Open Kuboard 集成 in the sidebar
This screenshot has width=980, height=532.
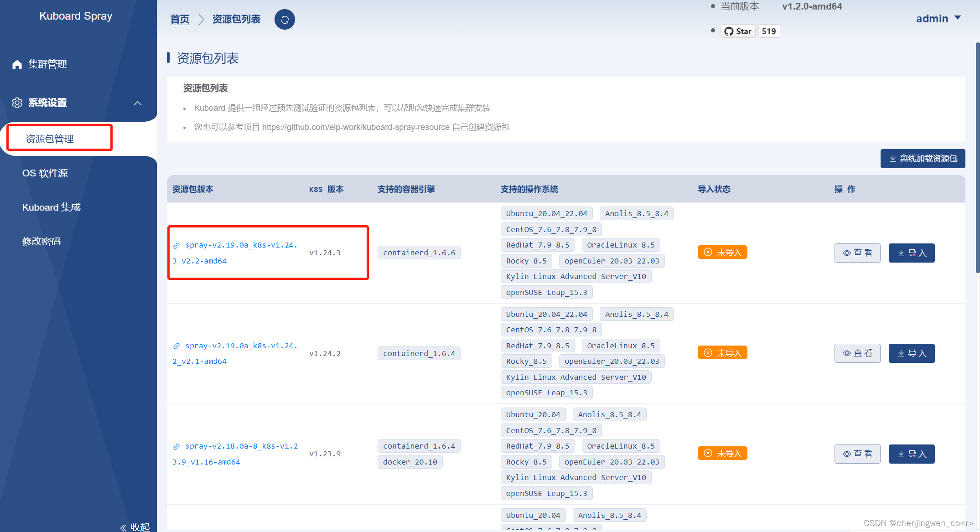tap(51, 207)
